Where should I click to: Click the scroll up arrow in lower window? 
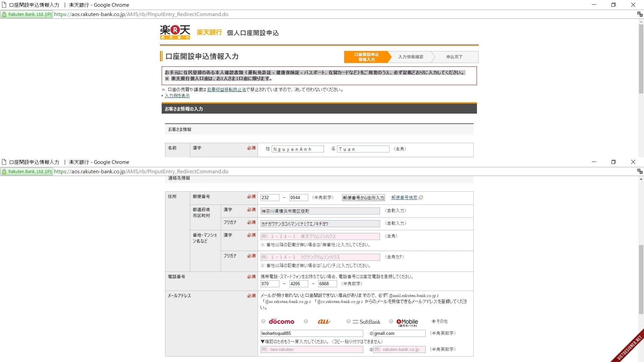click(641, 179)
